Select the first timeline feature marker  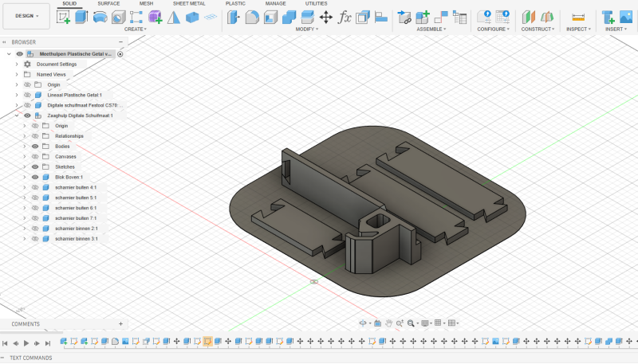[x=64, y=341]
